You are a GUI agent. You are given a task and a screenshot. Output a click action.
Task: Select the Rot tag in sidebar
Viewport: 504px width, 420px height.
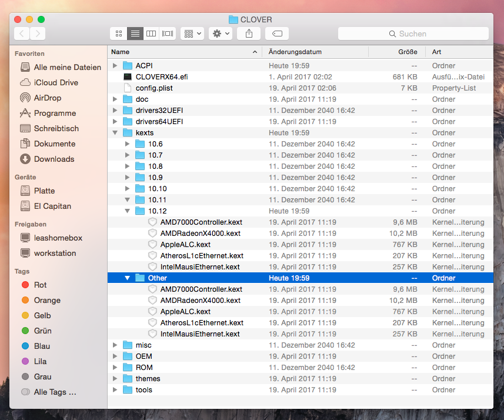coord(40,285)
